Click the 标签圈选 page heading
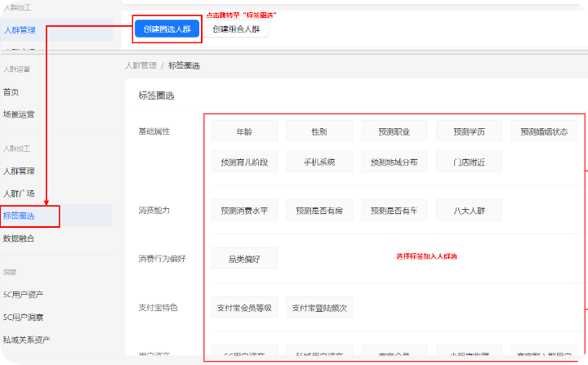588x365 pixels. (x=156, y=96)
